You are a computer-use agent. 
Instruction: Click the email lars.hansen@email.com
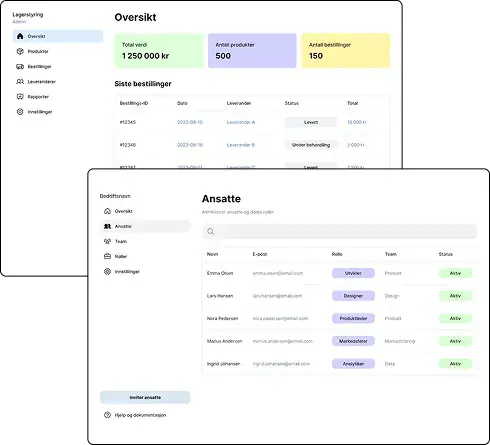point(277,296)
